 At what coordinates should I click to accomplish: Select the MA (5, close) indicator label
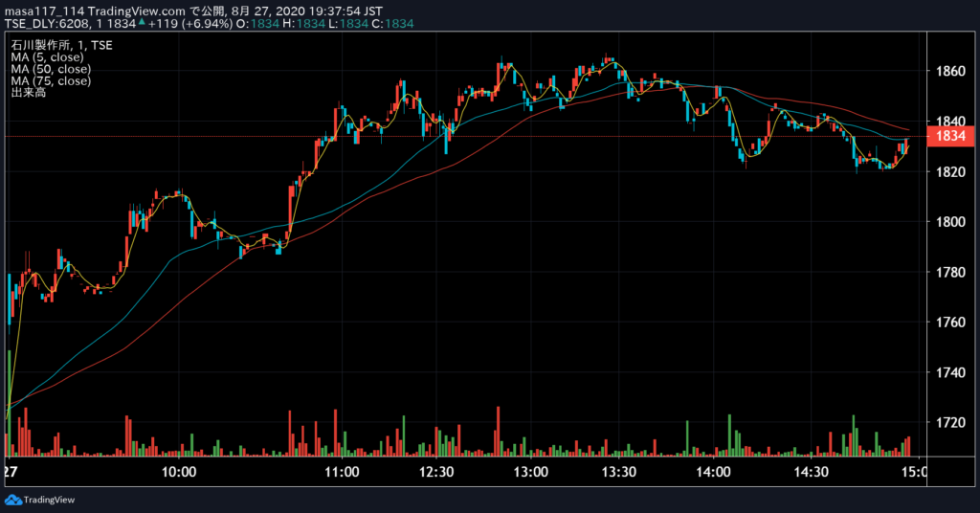47,56
